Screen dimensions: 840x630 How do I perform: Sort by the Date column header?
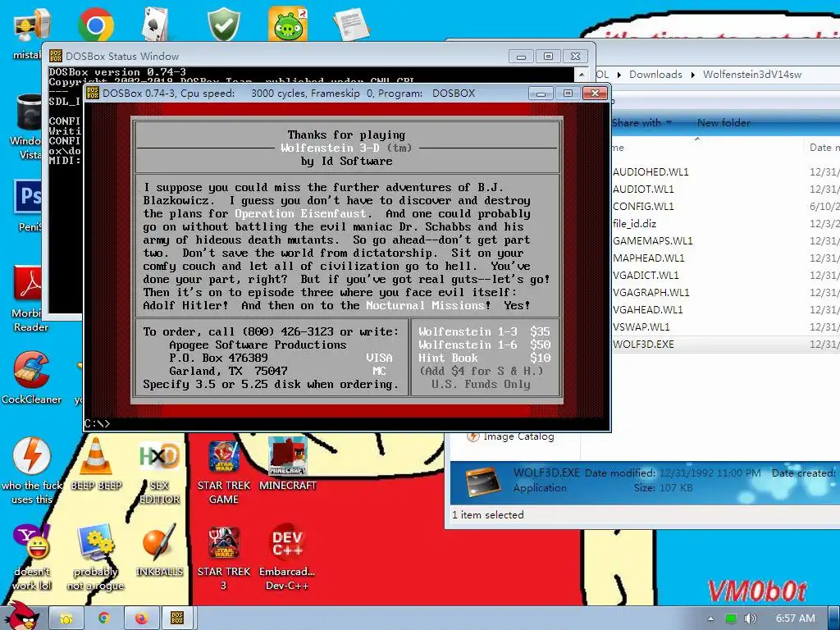coord(822,148)
